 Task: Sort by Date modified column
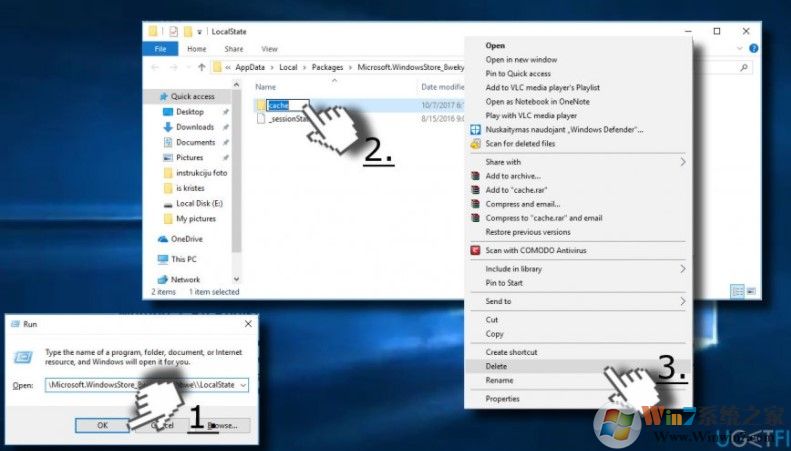tap(442, 87)
